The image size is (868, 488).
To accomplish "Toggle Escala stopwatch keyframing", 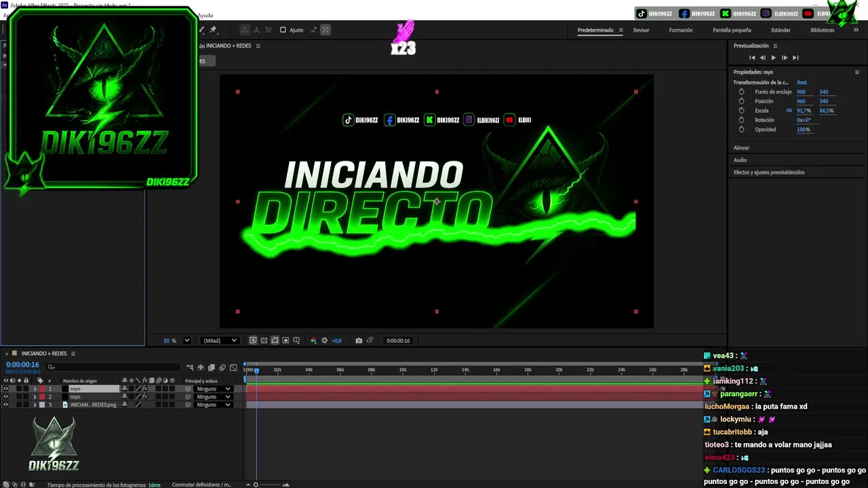I will (x=741, y=110).
